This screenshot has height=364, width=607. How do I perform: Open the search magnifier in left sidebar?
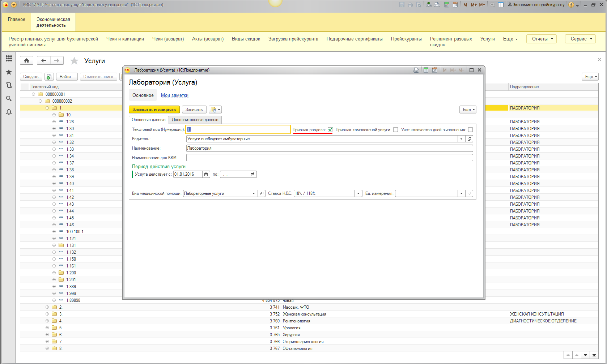pos(9,99)
